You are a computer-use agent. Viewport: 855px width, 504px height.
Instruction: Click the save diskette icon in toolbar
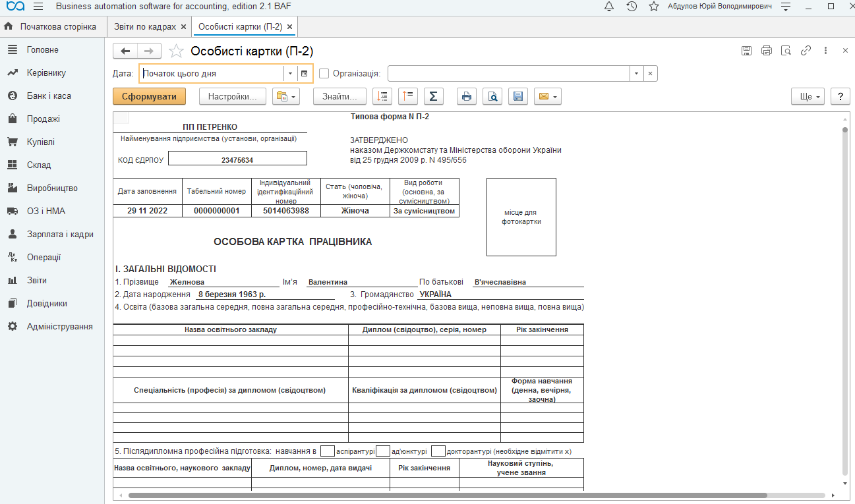[518, 96]
